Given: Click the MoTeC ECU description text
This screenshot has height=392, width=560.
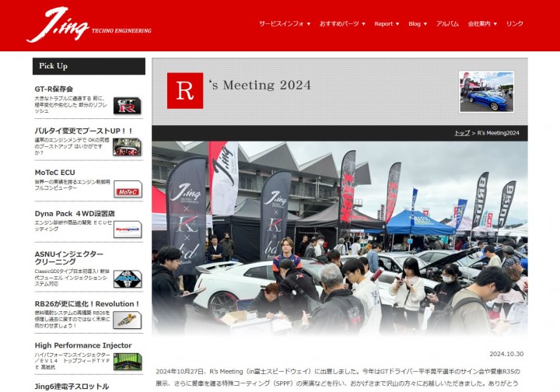Looking at the screenshot, I should pos(72,184).
